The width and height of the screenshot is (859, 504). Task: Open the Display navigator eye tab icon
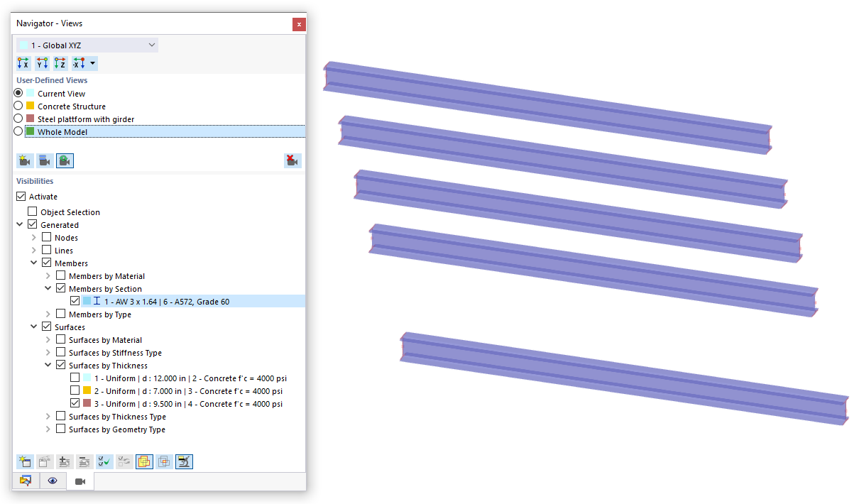52,481
